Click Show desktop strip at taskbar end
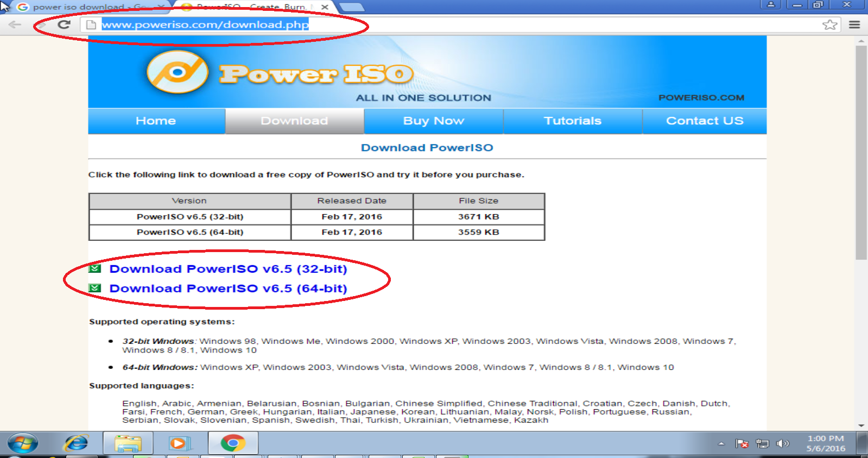 click(862, 444)
